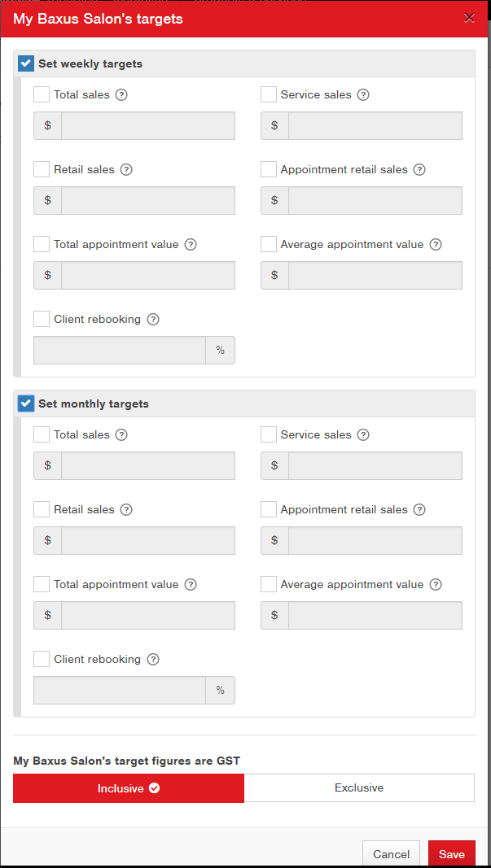
Task: Click monthly Total appointment value amount field
Action: [x=148, y=615]
